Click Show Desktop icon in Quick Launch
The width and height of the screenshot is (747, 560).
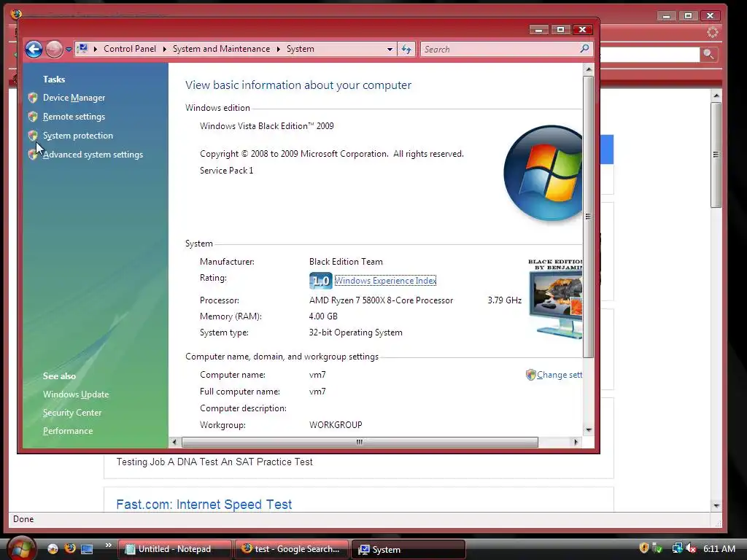coord(87,549)
